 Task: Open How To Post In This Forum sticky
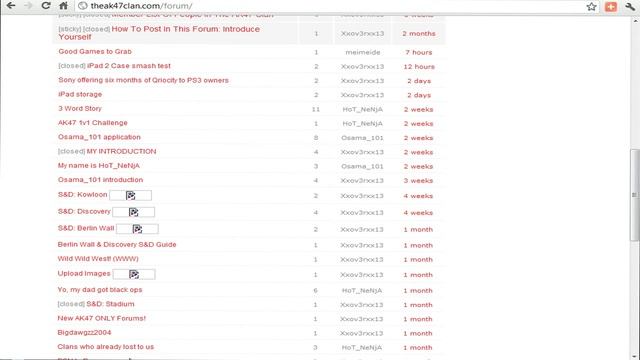159,33
